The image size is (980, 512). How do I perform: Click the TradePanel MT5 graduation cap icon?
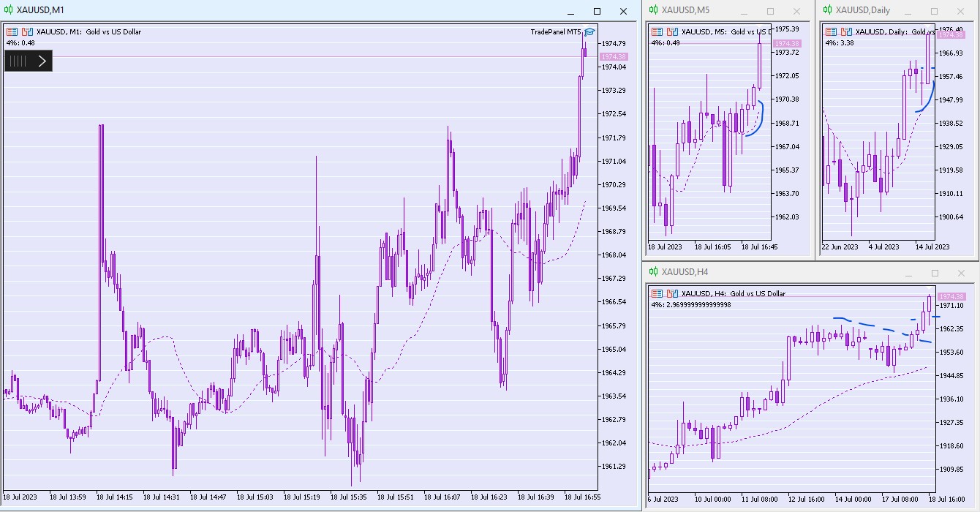click(589, 32)
